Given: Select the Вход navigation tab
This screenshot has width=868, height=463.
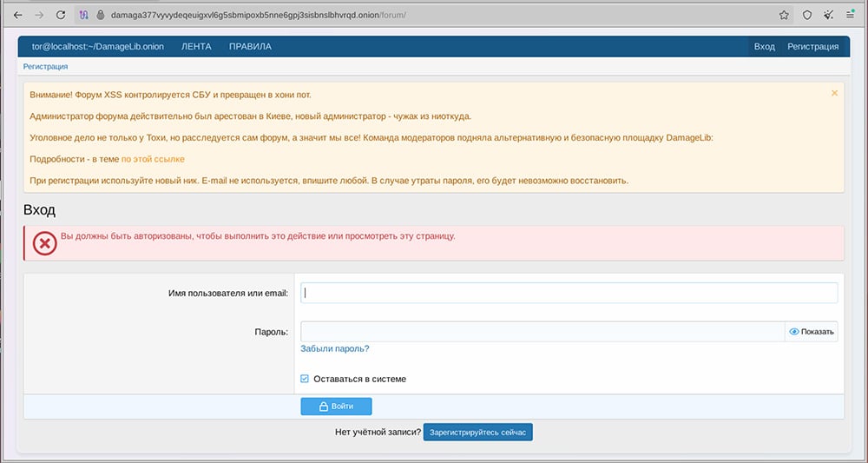Looking at the screenshot, I should (764, 47).
